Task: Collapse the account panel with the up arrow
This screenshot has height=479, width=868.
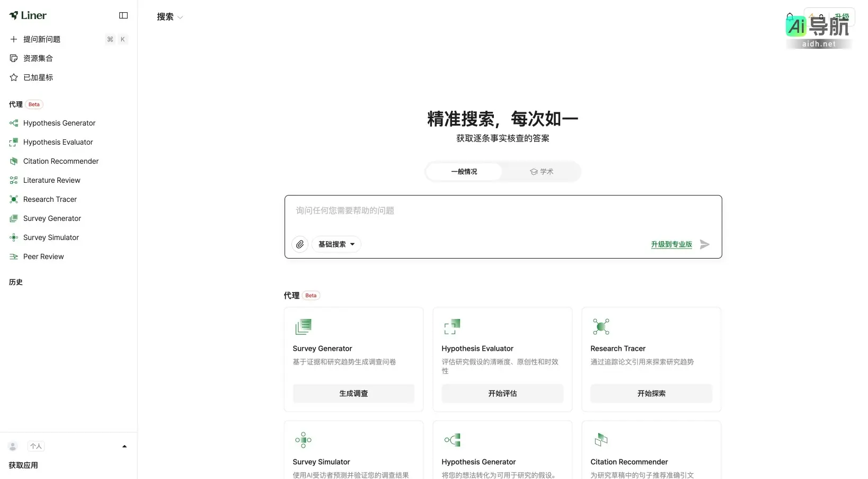Action: 125,446
